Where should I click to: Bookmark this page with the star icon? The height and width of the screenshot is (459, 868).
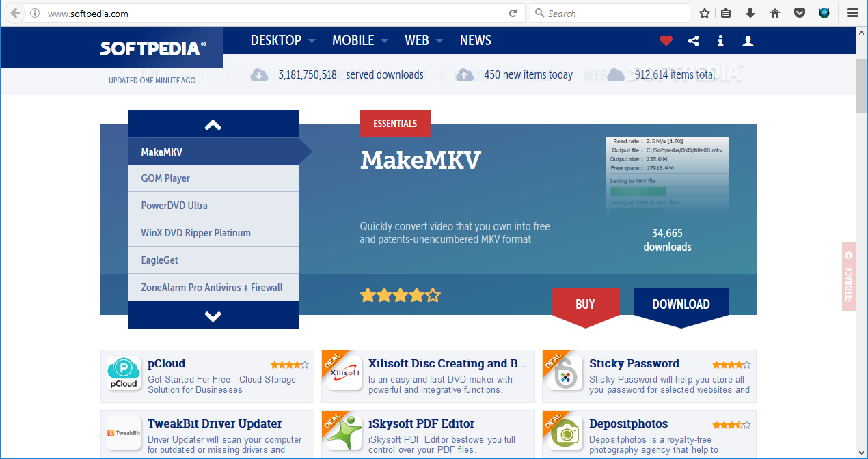click(x=705, y=13)
